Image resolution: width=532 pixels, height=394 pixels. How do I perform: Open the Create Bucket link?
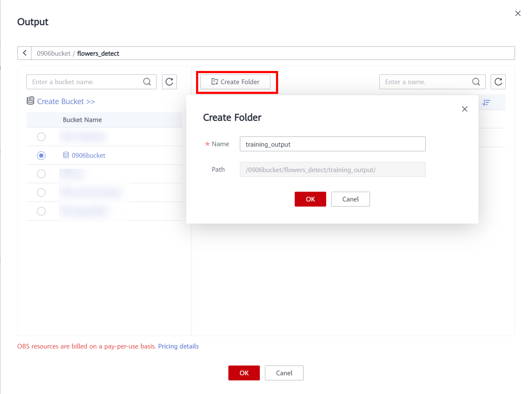65,102
